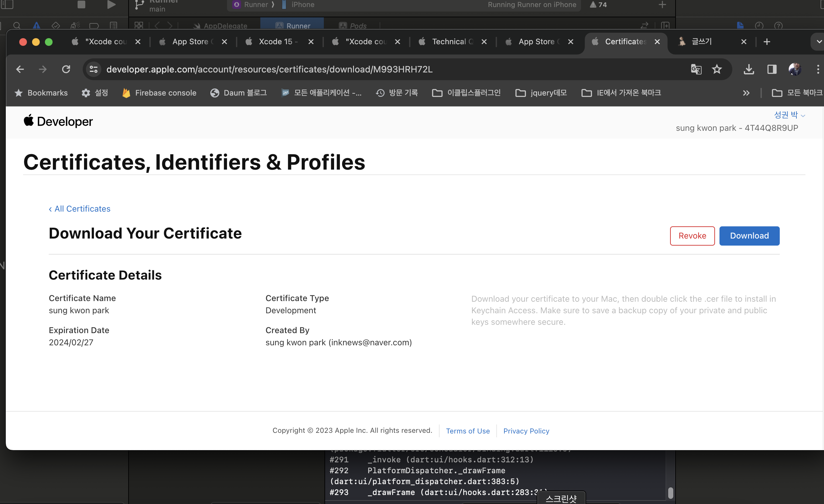Click the URL address field
824x504 pixels.
(368, 69)
